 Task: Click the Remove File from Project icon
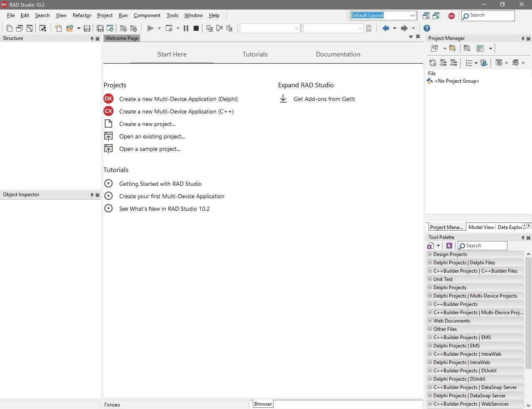tap(133, 28)
